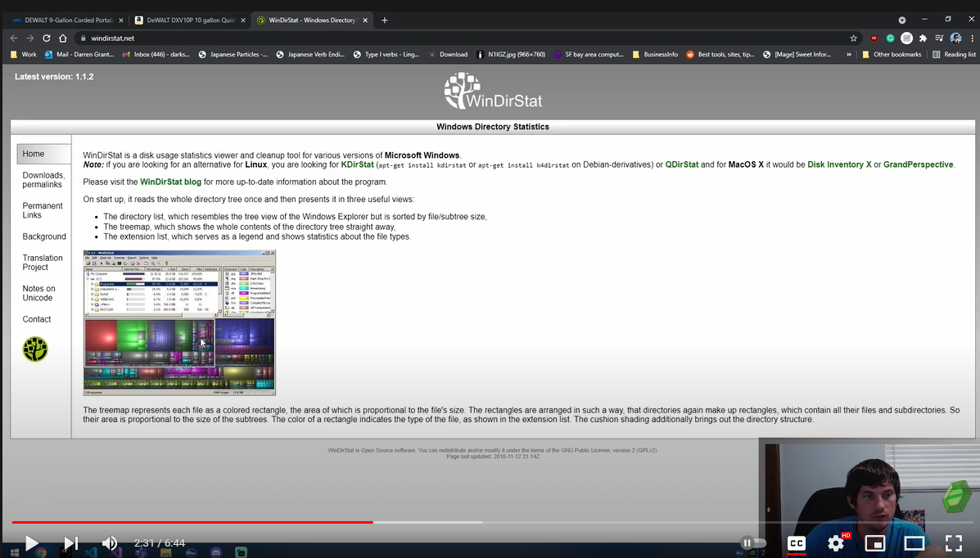Mute the video volume

(110, 543)
